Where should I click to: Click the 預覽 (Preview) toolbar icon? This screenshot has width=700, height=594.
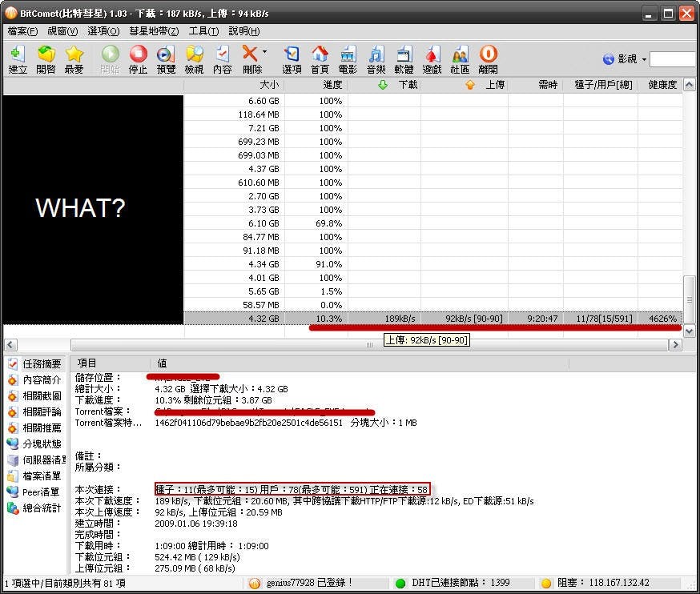click(166, 58)
